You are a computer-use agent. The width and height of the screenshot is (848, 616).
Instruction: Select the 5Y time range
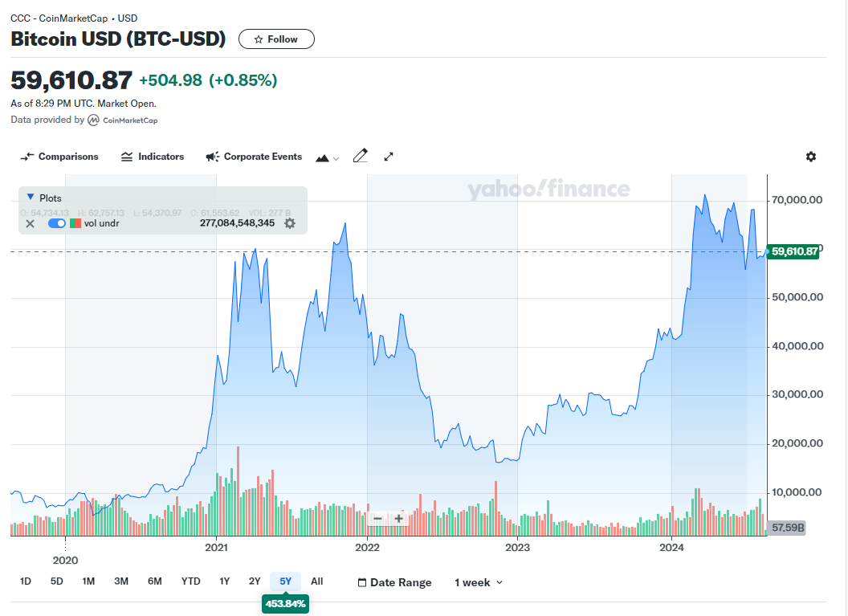tap(286, 581)
